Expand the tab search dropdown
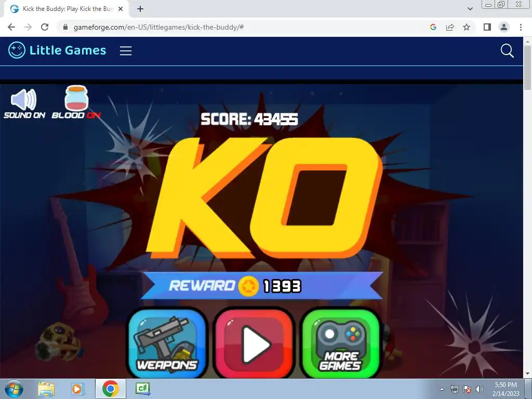Viewport: 532px width, 399px height. pos(470,9)
